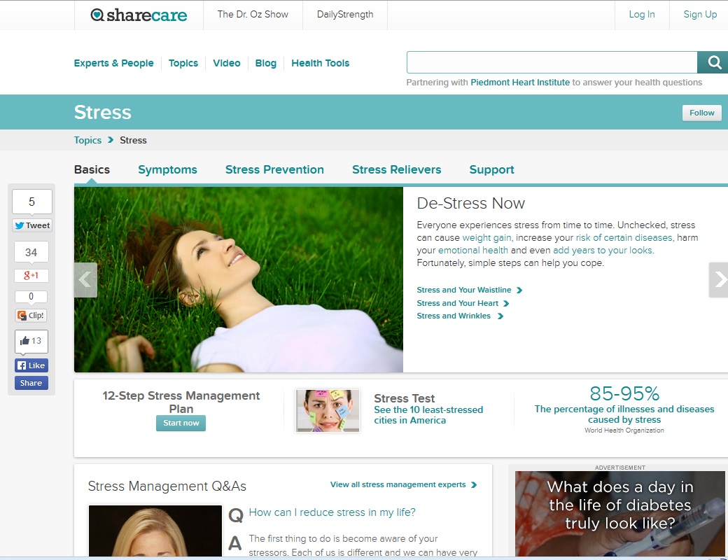Click the tweet count bubble showing 5
Image resolution: width=728 pixels, height=560 pixels.
31,202
